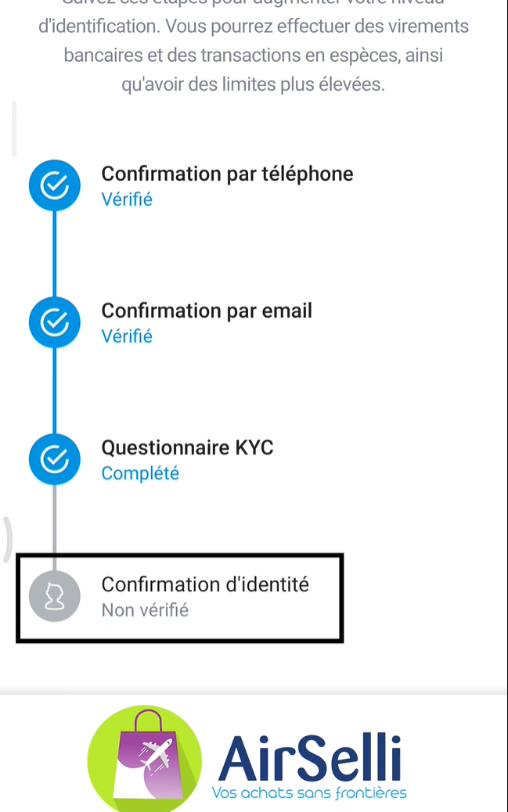Screen dimensions: 508x812
Task: Click the grey progress line above identity step
Action: point(54,524)
